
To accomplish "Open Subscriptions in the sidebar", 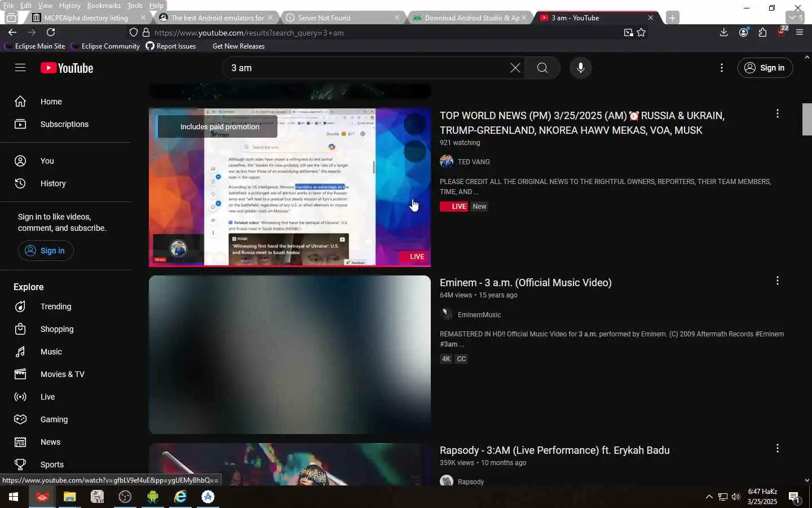I will point(65,124).
